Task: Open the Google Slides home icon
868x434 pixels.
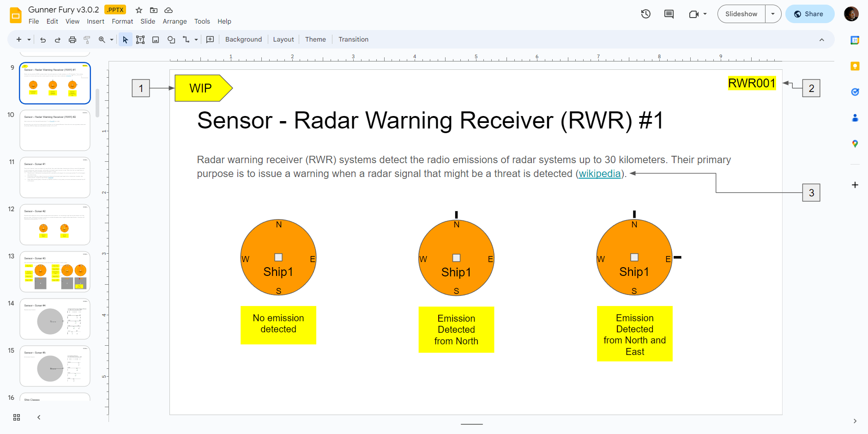Action: point(16,15)
